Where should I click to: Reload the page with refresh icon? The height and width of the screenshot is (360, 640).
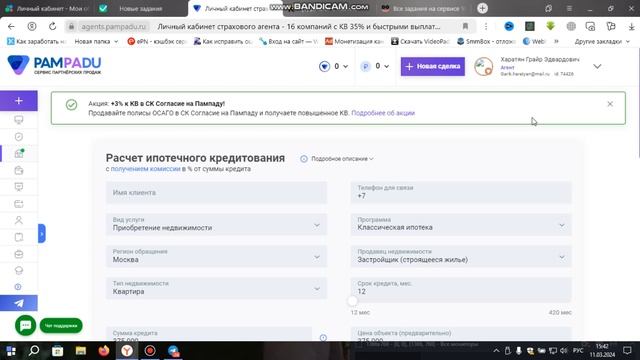pos(52,27)
